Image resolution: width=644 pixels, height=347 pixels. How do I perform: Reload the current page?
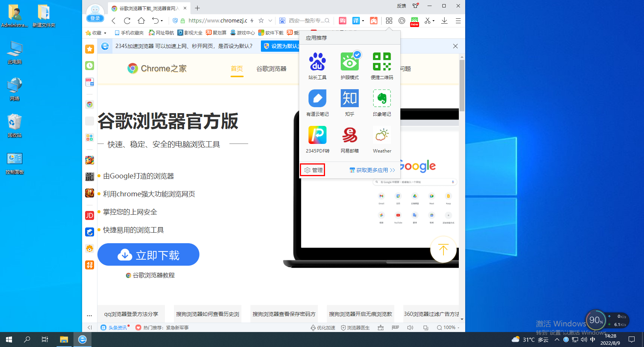click(x=127, y=21)
